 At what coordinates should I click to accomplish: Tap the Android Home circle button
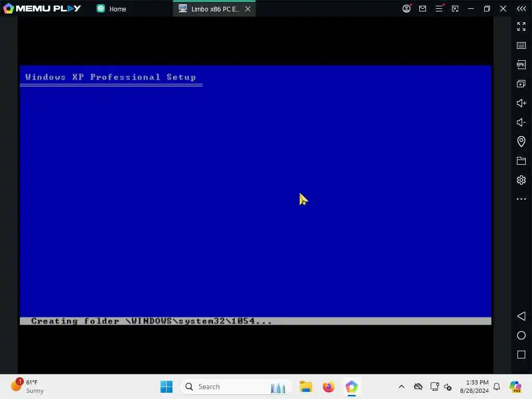(x=521, y=336)
